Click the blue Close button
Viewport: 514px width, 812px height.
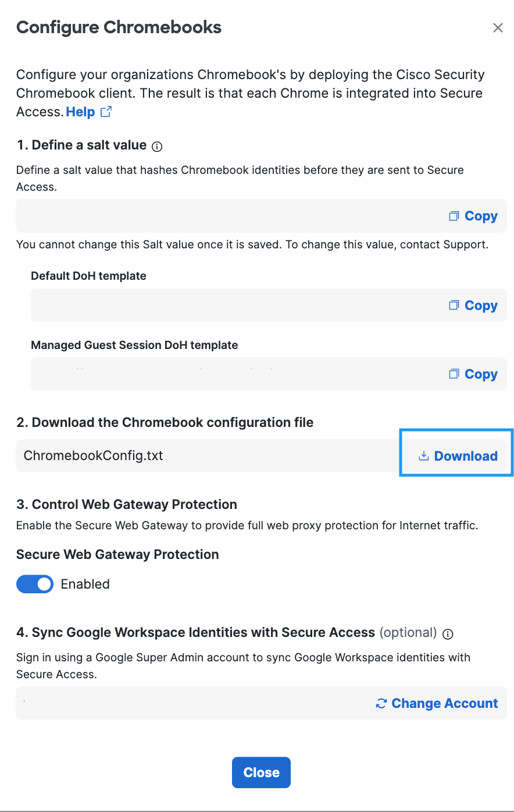pos(261,772)
